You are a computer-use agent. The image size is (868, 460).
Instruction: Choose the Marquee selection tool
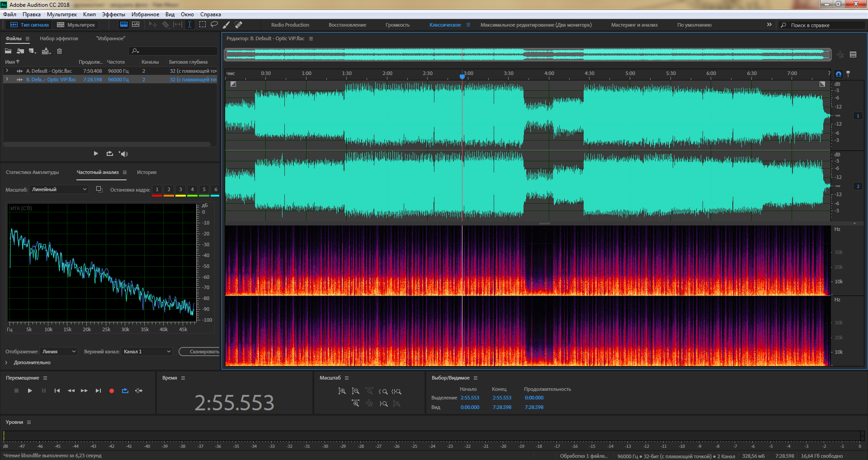[x=202, y=25]
